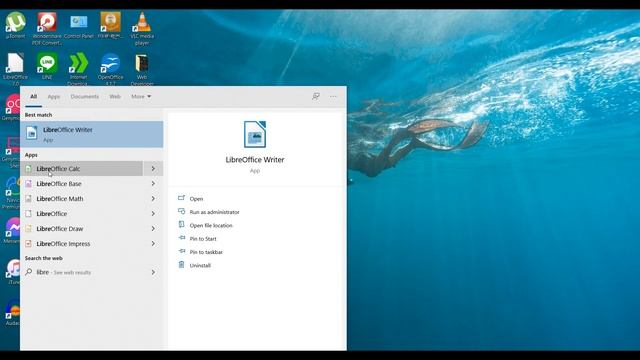This screenshot has height=360, width=640.
Task: Switch to the Web search tab
Action: (115, 97)
